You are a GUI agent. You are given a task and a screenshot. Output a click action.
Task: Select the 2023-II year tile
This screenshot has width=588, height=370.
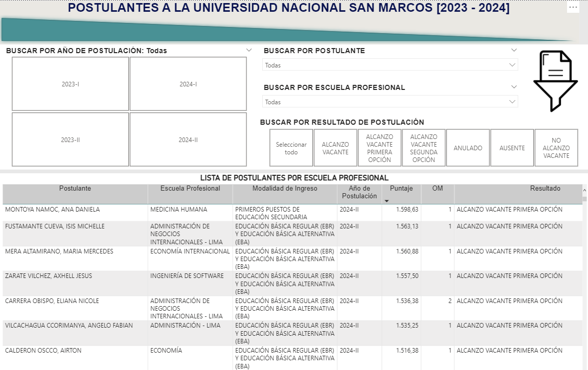point(71,140)
